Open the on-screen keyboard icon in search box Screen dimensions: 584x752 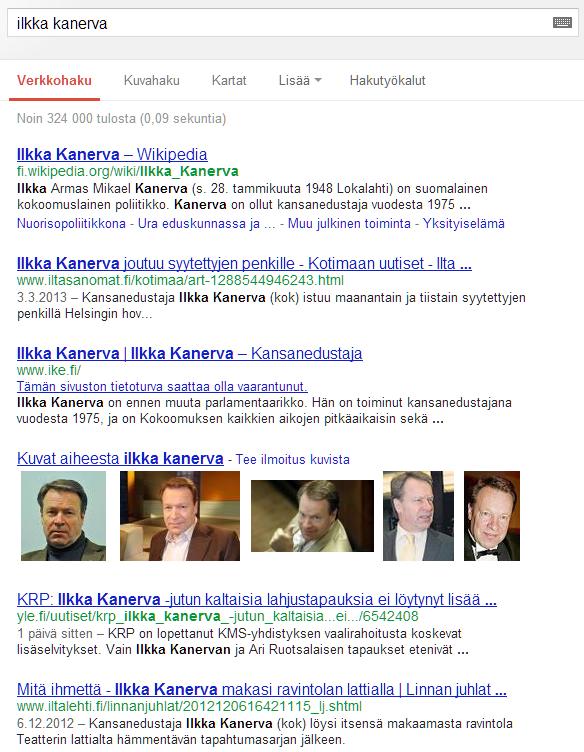point(562,23)
